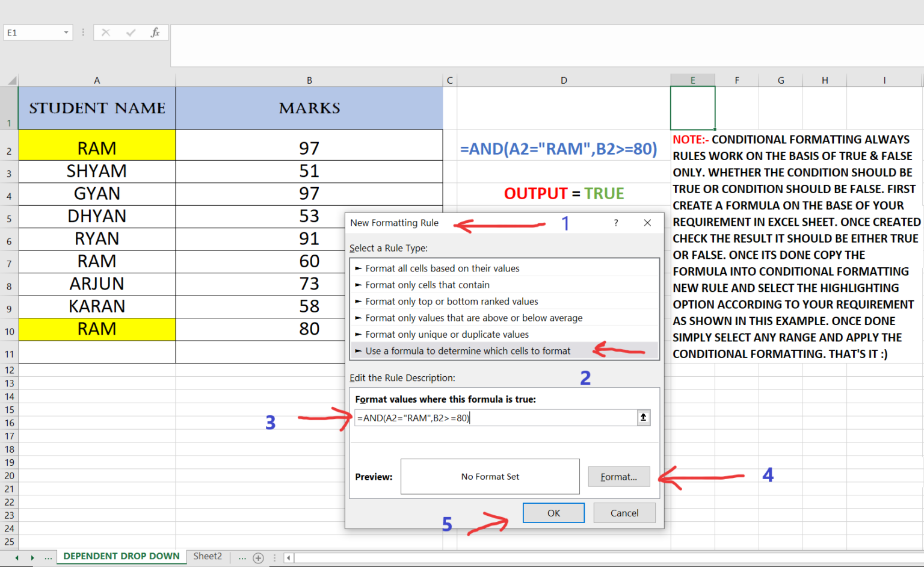
Task: Click the yellow RAM cell in row 10
Action: (x=97, y=329)
